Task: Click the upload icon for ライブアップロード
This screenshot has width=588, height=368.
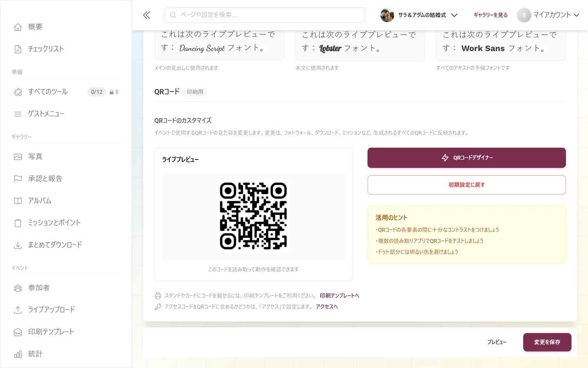Action: coord(18,310)
